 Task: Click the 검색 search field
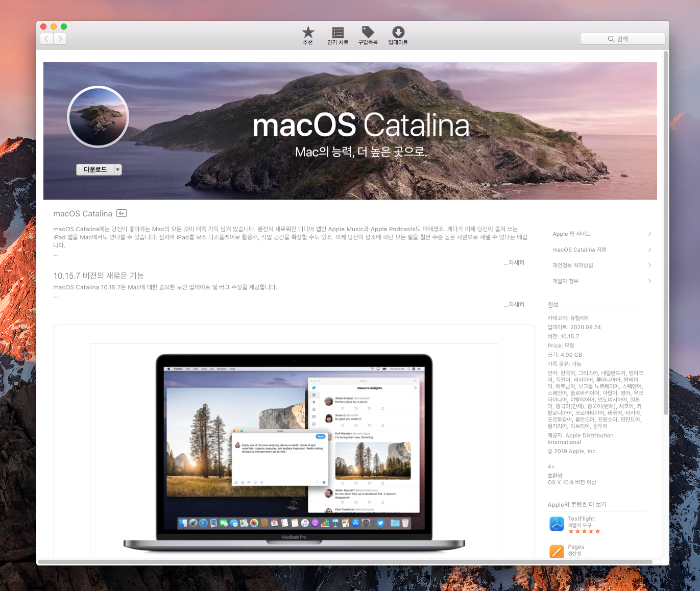pyautogui.click(x=622, y=39)
